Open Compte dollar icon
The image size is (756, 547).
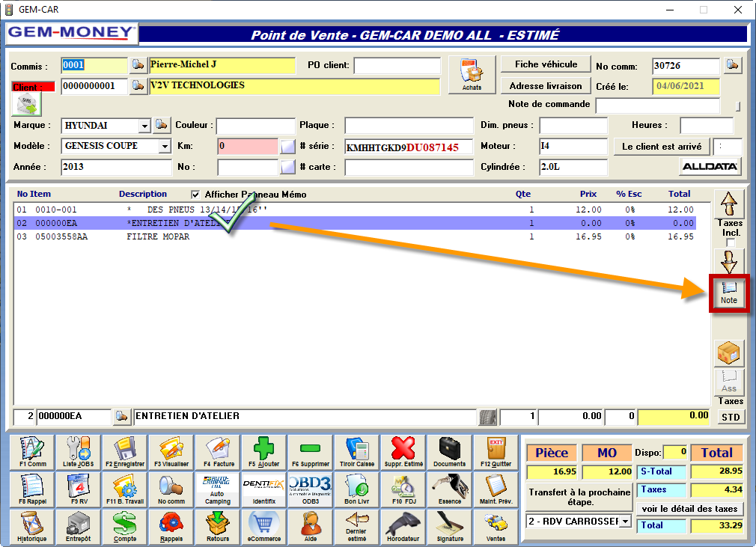coord(125,527)
